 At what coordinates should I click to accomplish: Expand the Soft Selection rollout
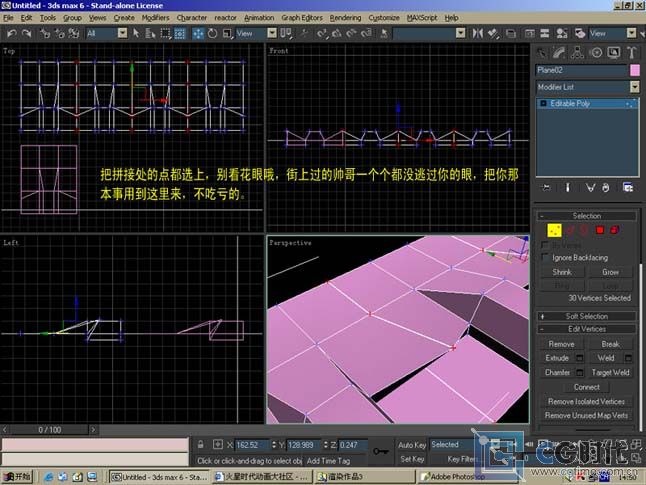coord(587,316)
